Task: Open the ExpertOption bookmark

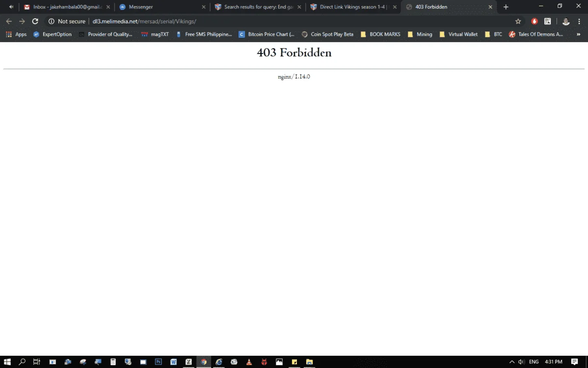Action: [52, 34]
